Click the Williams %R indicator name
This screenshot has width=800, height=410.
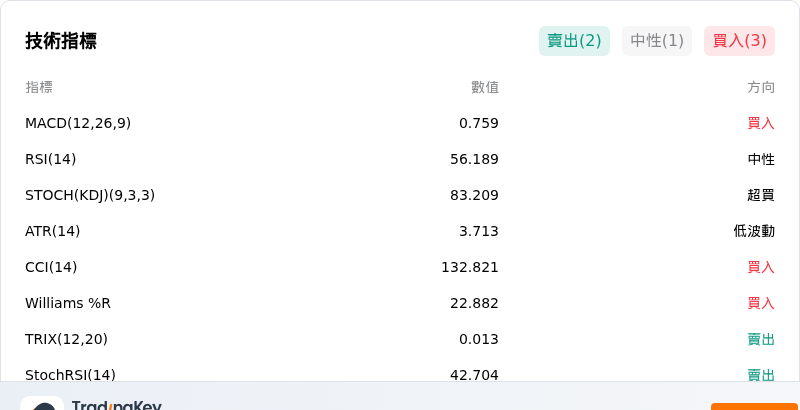pos(68,303)
